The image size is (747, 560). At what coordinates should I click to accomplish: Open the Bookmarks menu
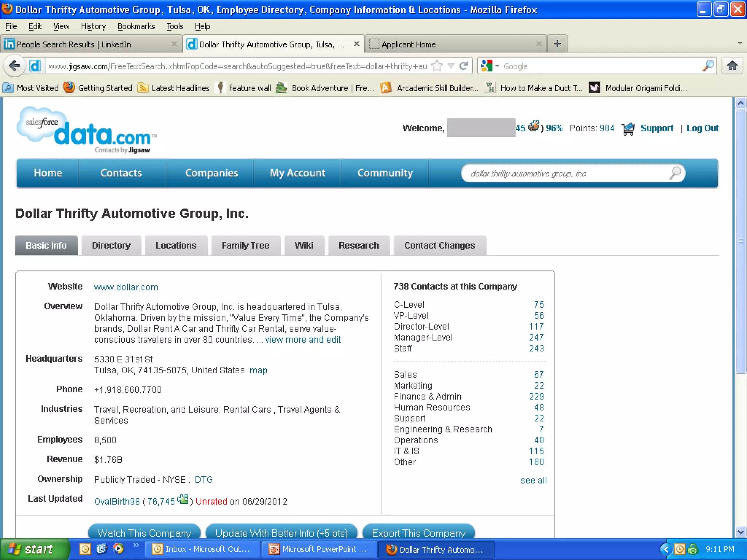click(136, 26)
